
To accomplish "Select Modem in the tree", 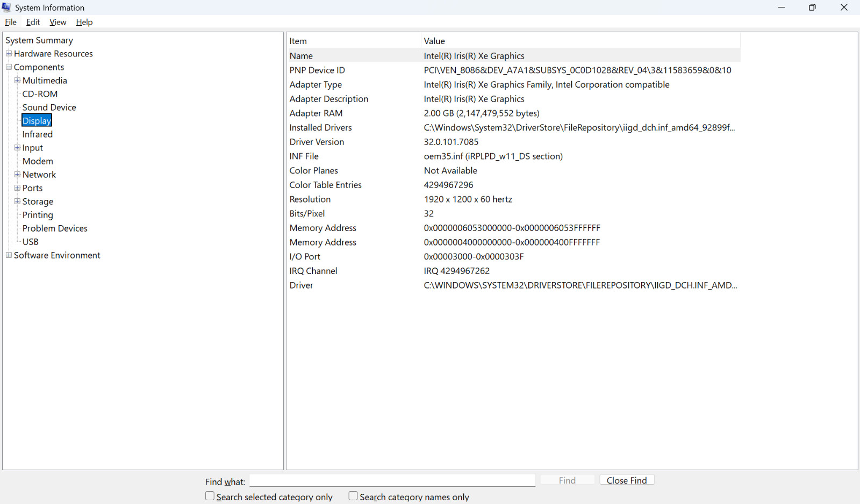I will coord(38,161).
